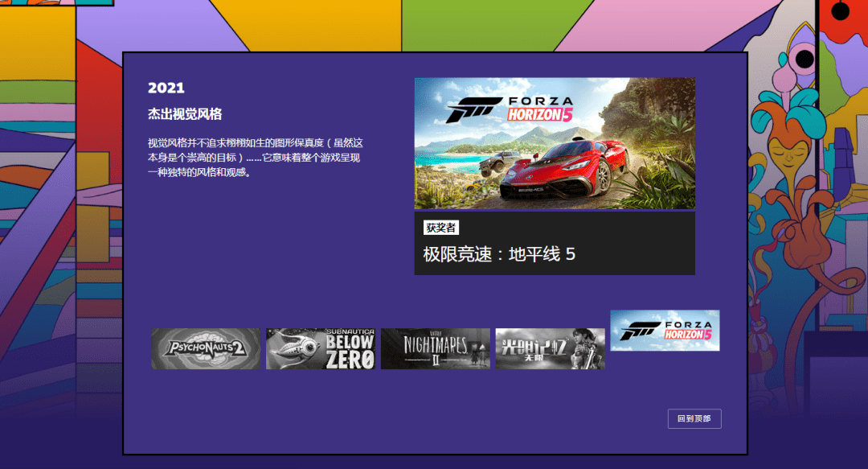Open the Subnautica: Below Zero nominee

(321, 349)
